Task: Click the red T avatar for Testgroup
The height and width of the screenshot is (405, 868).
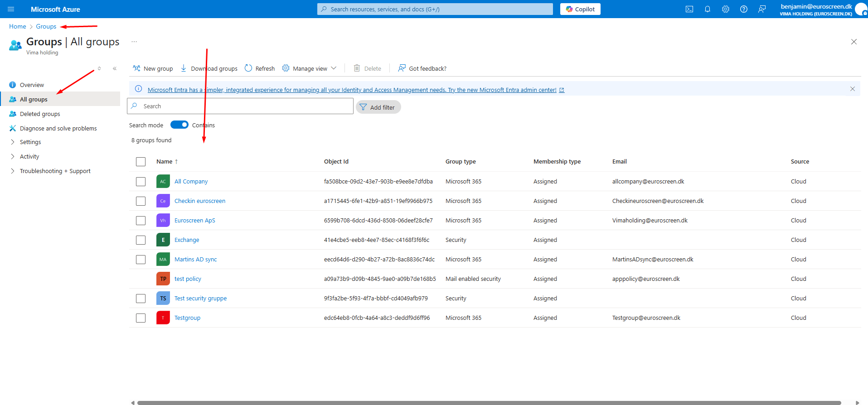Action: click(163, 318)
